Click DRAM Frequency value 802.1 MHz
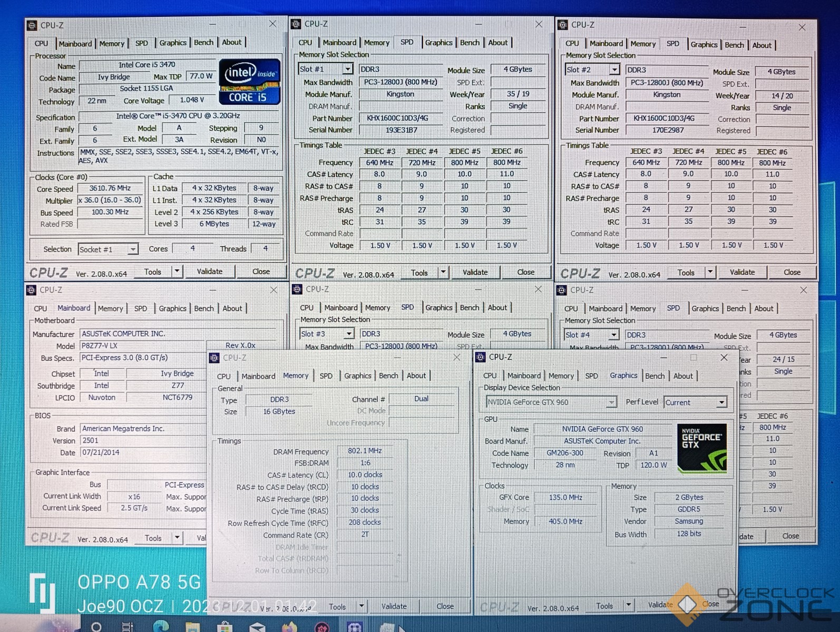 tap(365, 451)
